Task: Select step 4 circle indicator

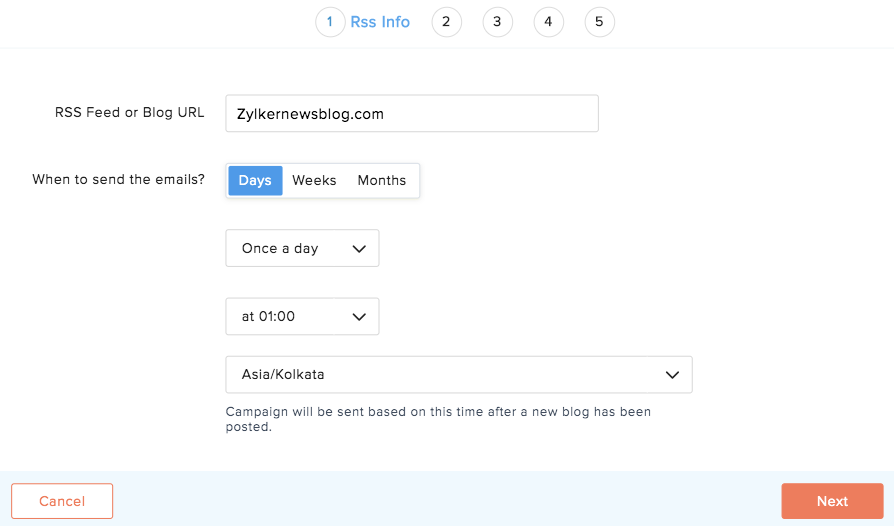Action: click(x=548, y=22)
